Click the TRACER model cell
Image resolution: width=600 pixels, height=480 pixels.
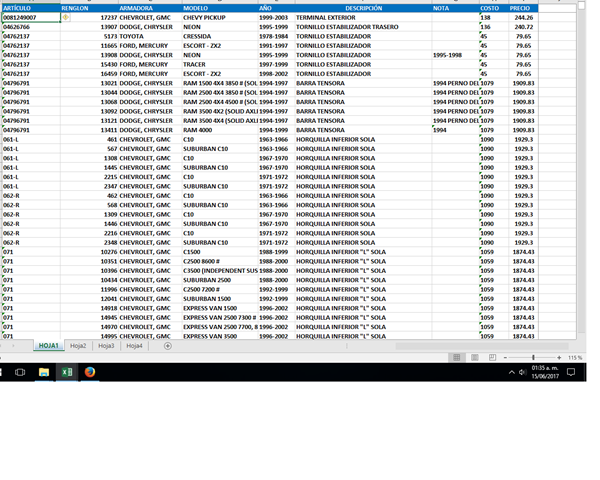(220, 64)
